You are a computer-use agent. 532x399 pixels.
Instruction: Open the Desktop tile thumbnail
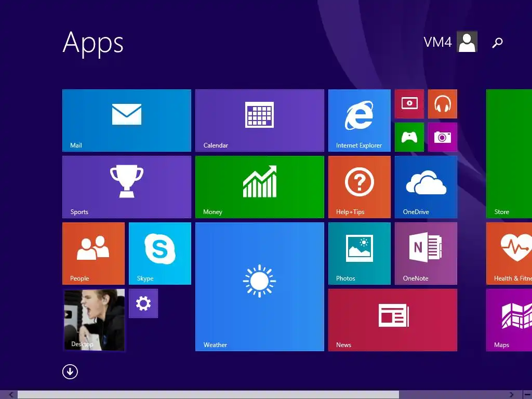click(x=94, y=320)
